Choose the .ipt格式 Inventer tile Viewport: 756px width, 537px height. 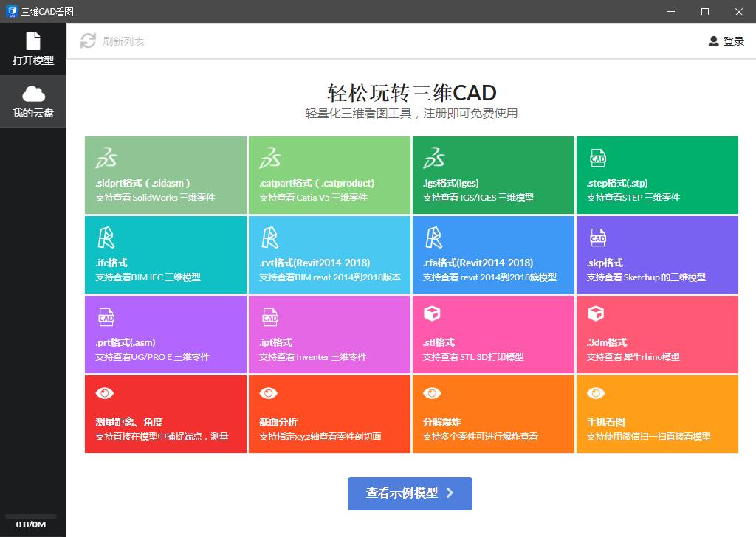[x=329, y=334]
